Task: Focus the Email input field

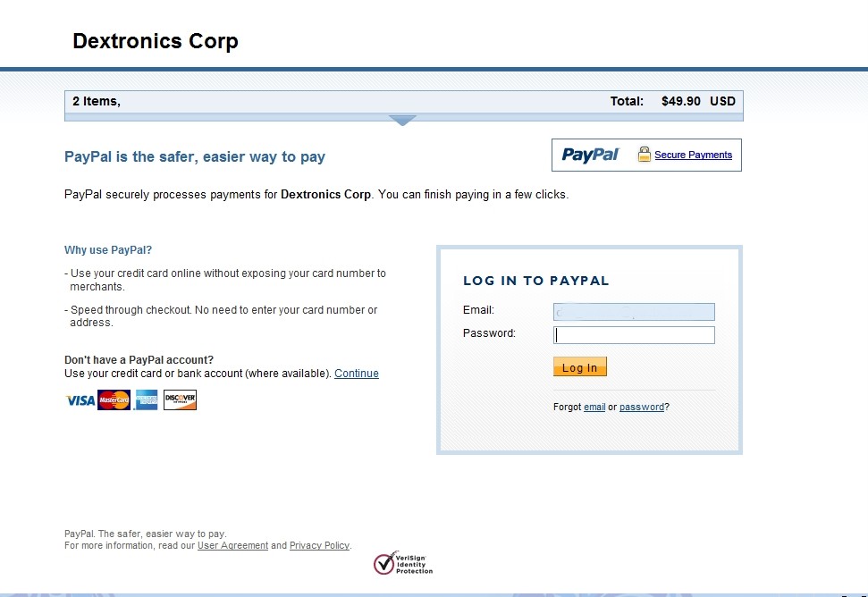Action: [x=634, y=312]
